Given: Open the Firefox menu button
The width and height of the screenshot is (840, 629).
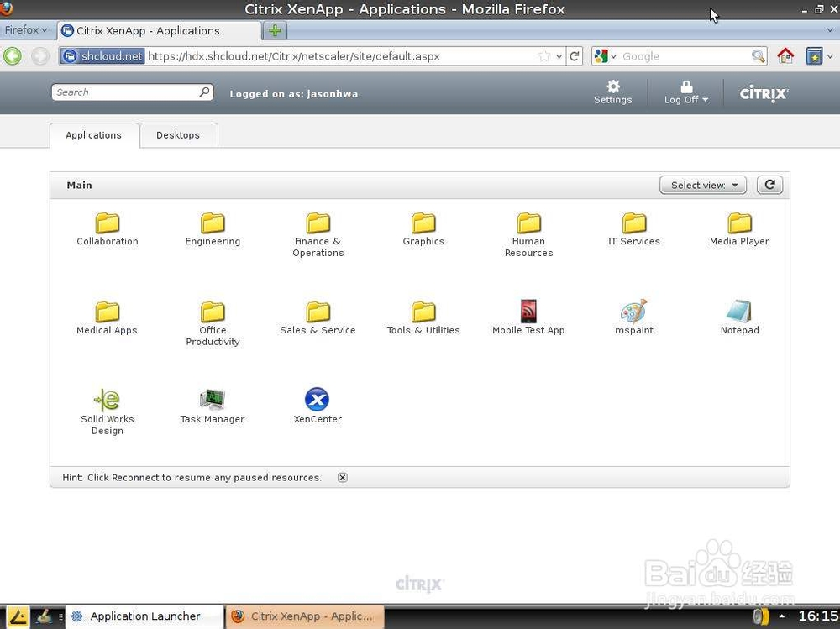Looking at the screenshot, I should (x=26, y=30).
